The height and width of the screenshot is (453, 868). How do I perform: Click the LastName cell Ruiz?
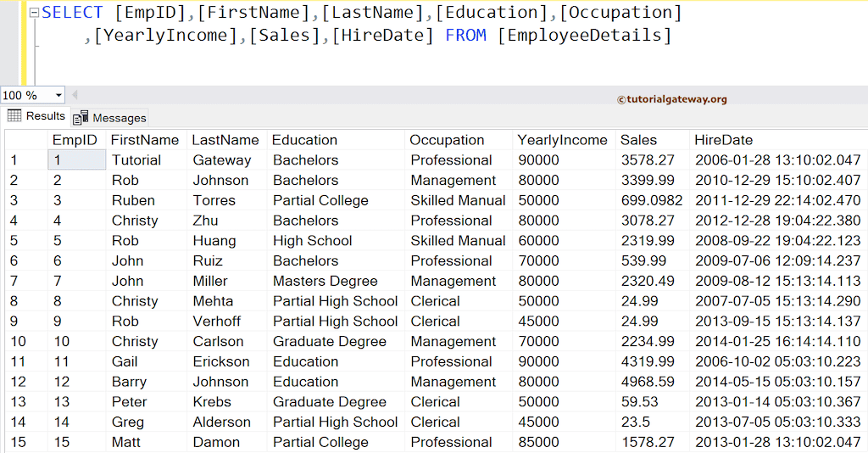[227, 260]
